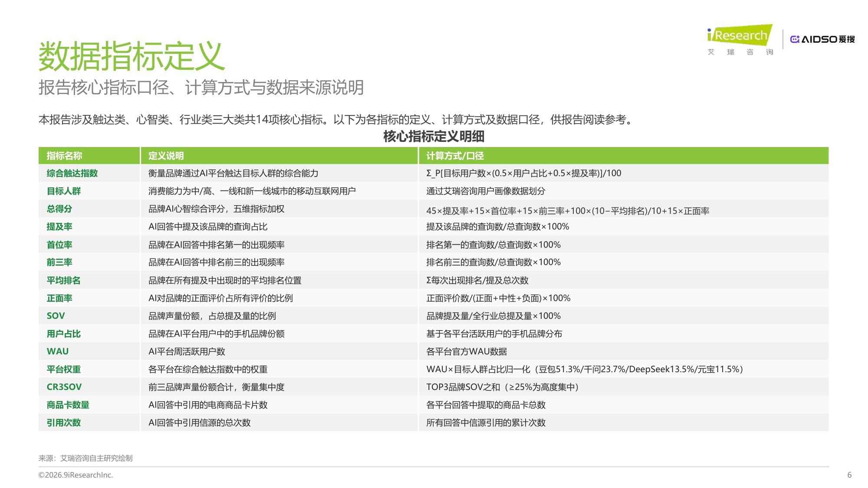Click definition 衡量品牌通过AI平台触达目标人群的综合能力
Screen dimensions: 868x488
click(233, 173)
